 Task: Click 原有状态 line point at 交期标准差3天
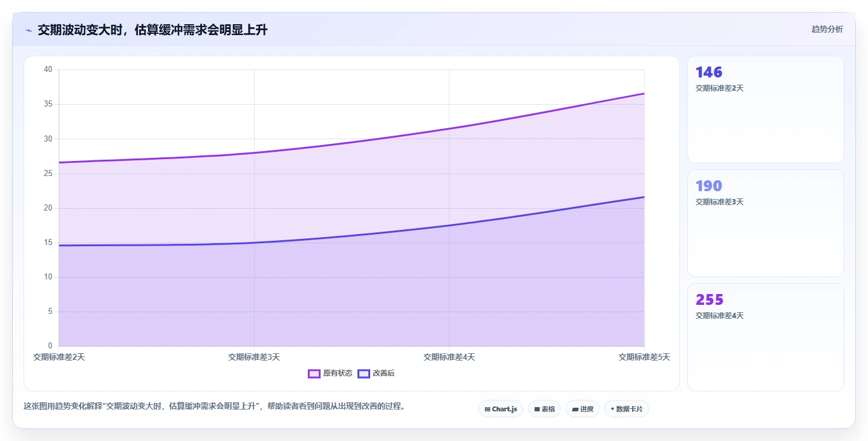(x=254, y=152)
